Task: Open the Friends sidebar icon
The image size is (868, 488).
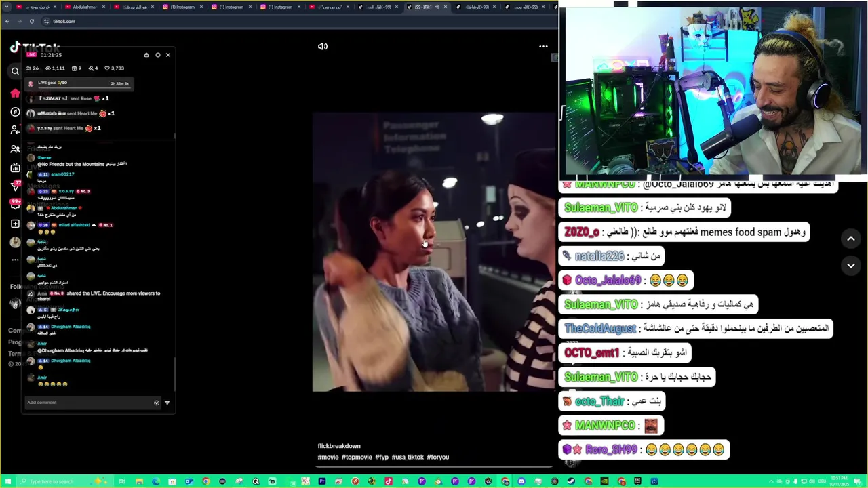Action: 15,149
